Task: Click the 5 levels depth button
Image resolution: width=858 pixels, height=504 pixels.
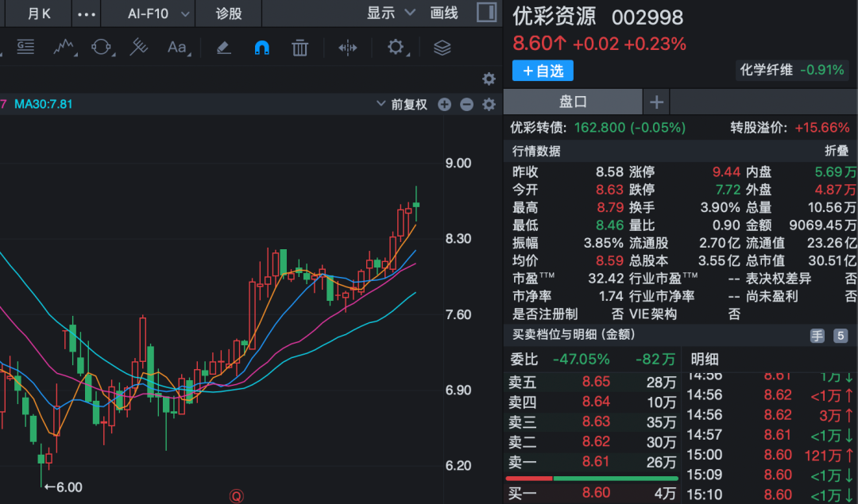Action: [x=841, y=336]
